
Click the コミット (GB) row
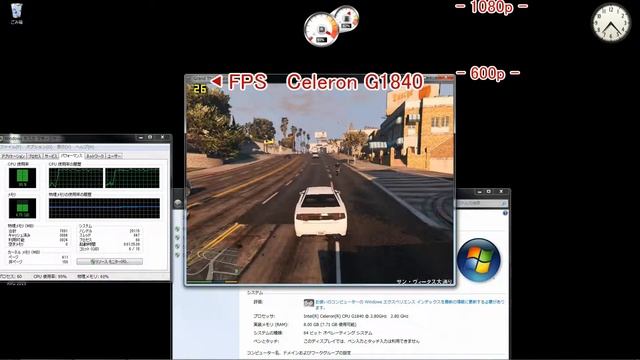pos(109,249)
